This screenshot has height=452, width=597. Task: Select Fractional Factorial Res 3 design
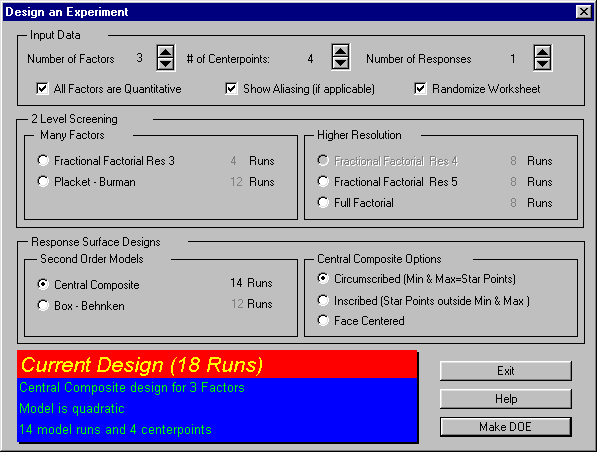pyautogui.click(x=43, y=160)
